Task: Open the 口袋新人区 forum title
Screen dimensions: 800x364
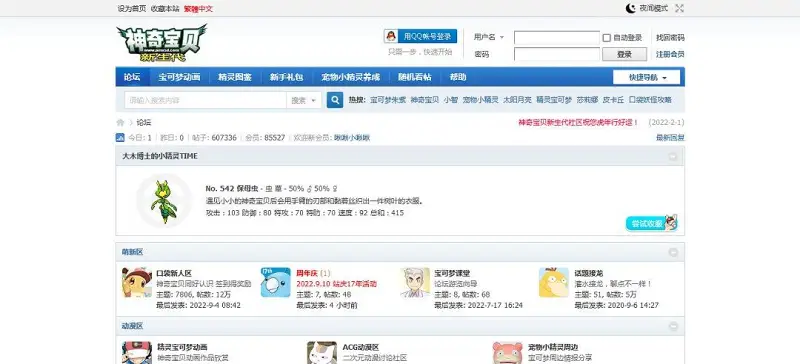Action: point(174,274)
